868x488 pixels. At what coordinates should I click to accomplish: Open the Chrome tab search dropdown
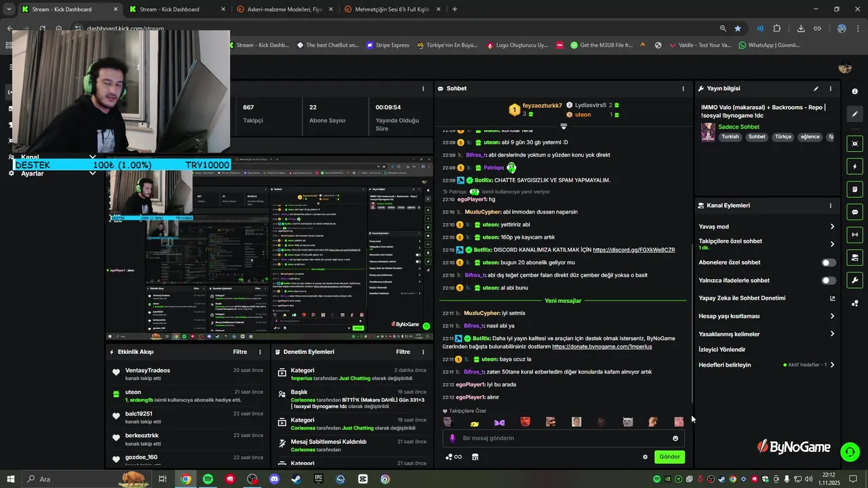pyautogui.click(x=9, y=9)
